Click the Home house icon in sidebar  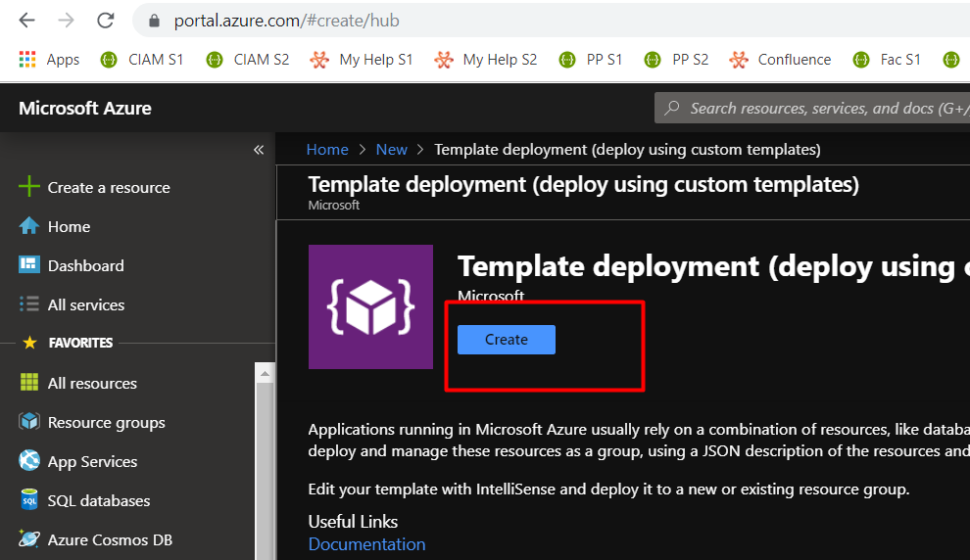click(29, 226)
